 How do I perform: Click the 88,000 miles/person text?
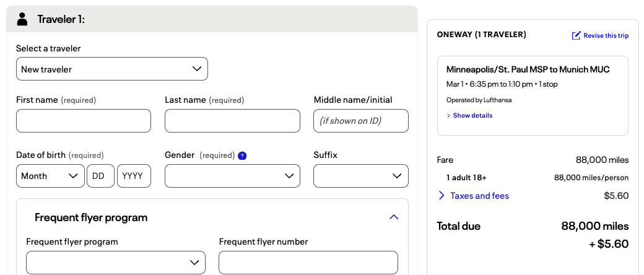591,178
